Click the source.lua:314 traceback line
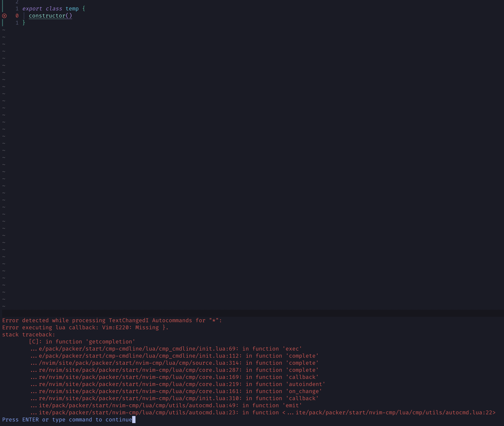Viewport: 504px width, 426px height. pos(175,363)
